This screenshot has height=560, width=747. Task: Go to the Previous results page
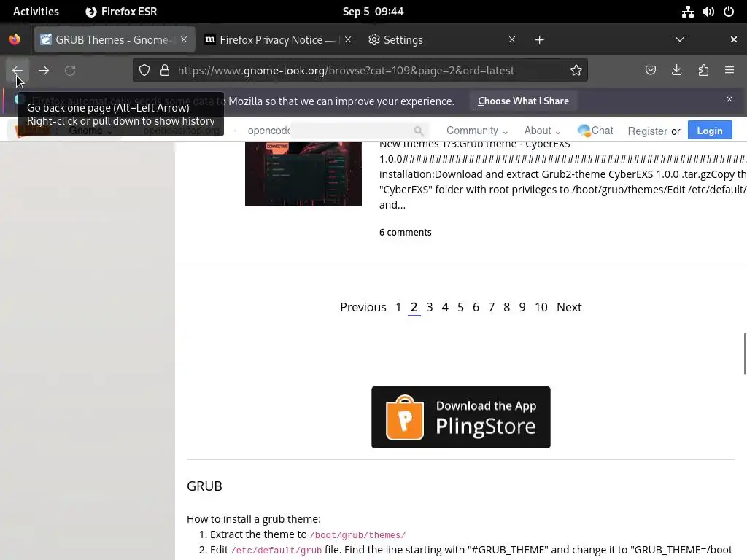pyautogui.click(x=363, y=307)
